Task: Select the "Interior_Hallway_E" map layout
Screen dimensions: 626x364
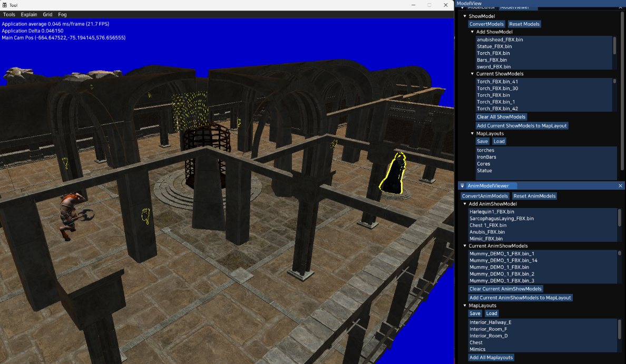Action: click(543, 322)
